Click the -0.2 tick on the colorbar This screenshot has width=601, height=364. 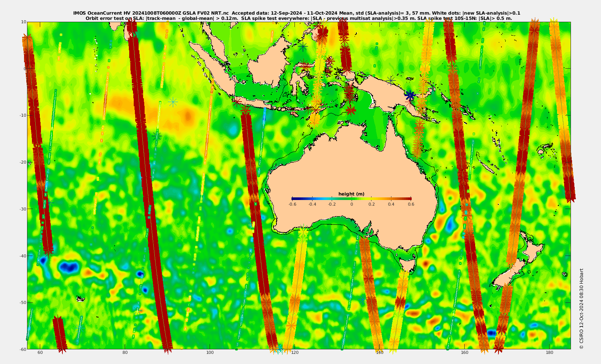pyautogui.click(x=332, y=204)
